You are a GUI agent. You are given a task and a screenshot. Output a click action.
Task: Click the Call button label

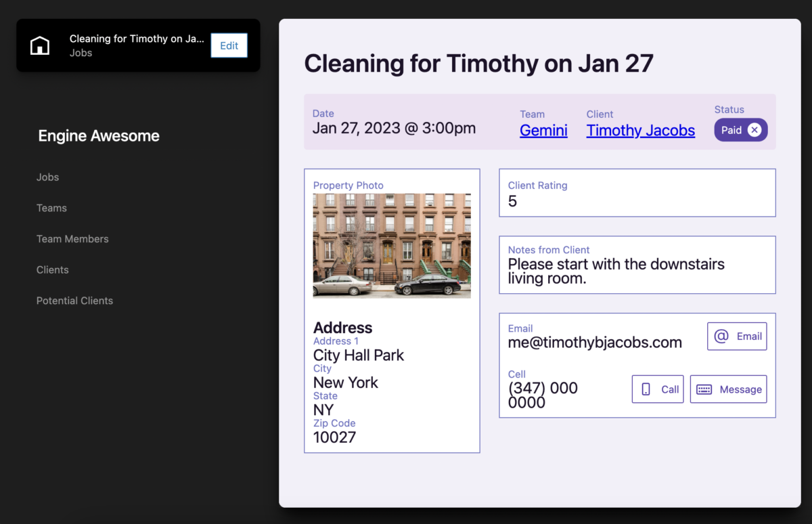[670, 389]
